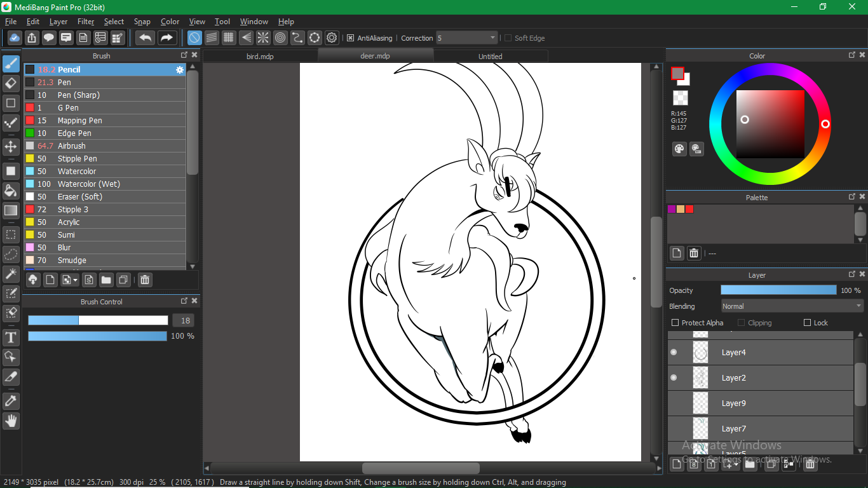Select Layer9 in the Layer panel
868x488 pixels.
[x=734, y=403]
